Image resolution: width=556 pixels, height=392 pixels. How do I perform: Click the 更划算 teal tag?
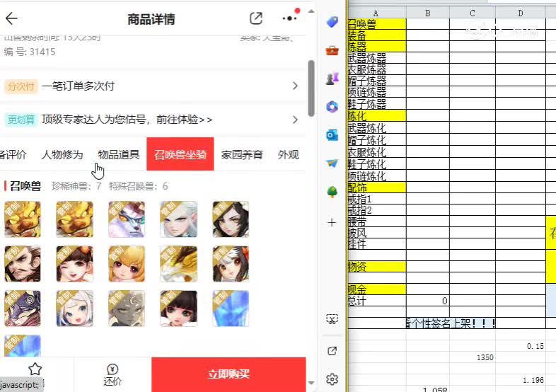point(21,120)
